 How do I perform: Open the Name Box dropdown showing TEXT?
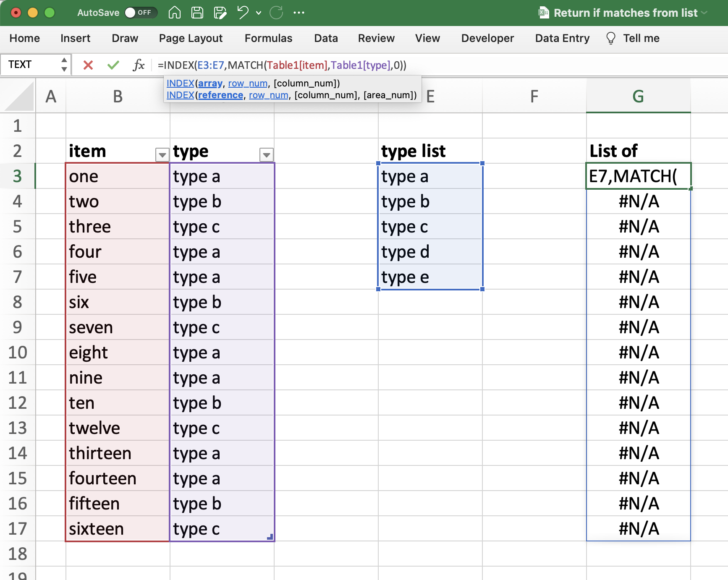coord(64,65)
